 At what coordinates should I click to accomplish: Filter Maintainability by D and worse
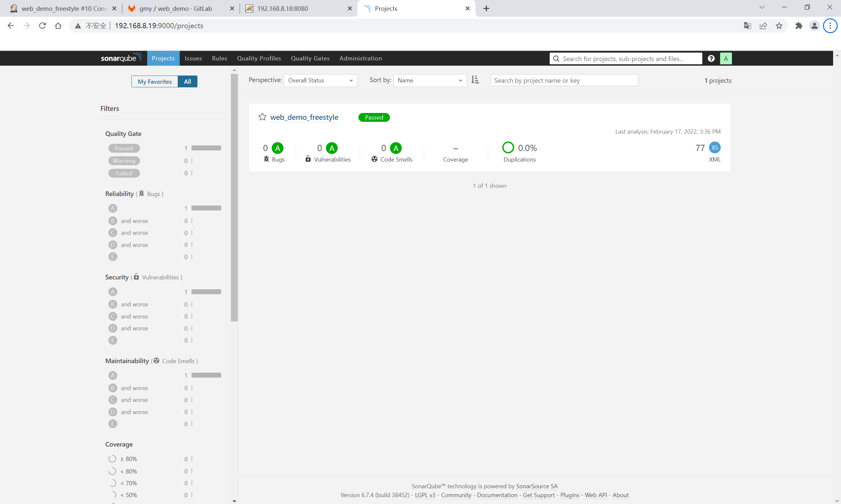[x=128, y=412]
